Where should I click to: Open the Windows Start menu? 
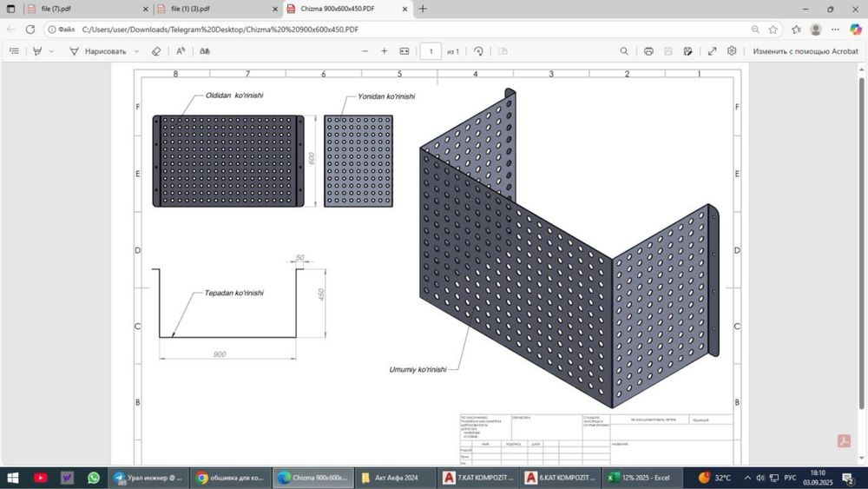pos(12,478)
